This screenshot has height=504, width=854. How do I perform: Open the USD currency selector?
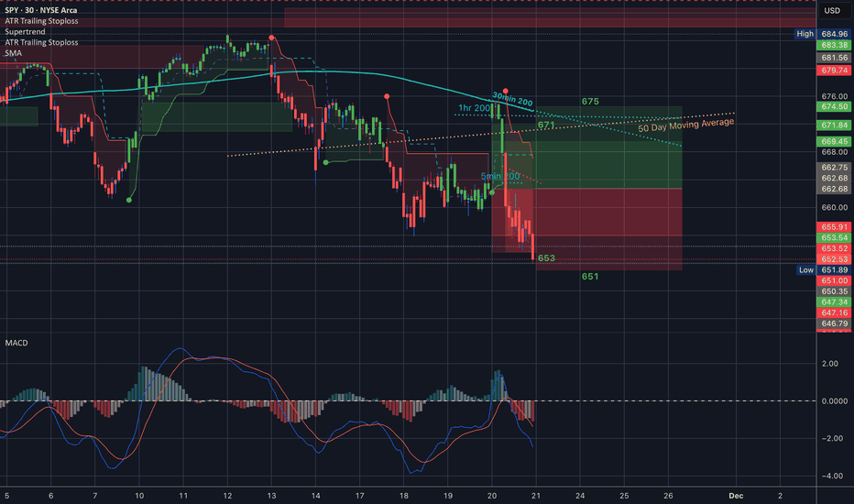pyautogui.click(x=833, y=11)
